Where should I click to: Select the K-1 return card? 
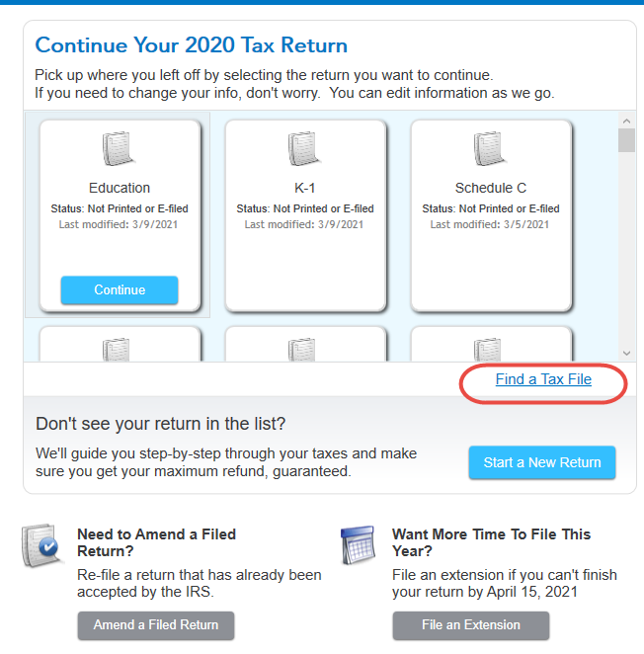pos(305,257)
